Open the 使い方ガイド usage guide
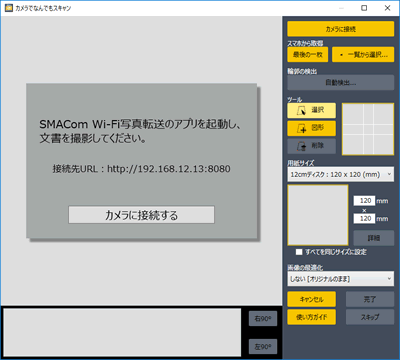 (311, 317)
